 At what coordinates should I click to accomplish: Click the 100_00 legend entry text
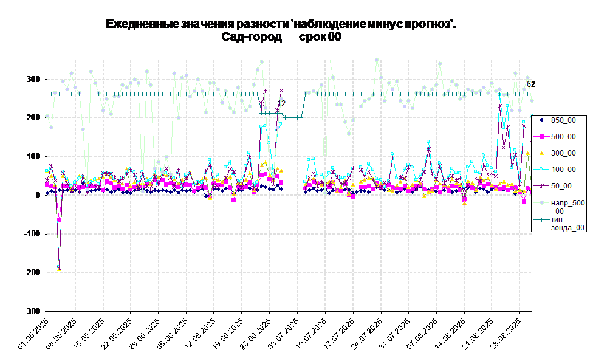pos(563,170)
